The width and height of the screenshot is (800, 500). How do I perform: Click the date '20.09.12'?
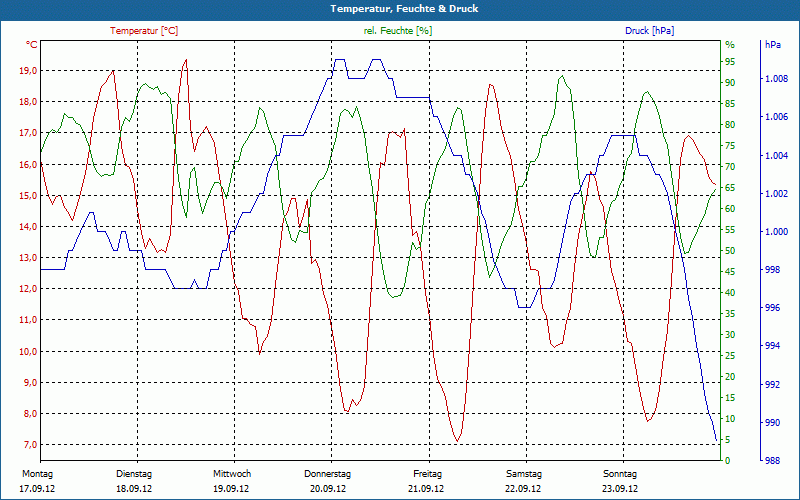[328, 489]
